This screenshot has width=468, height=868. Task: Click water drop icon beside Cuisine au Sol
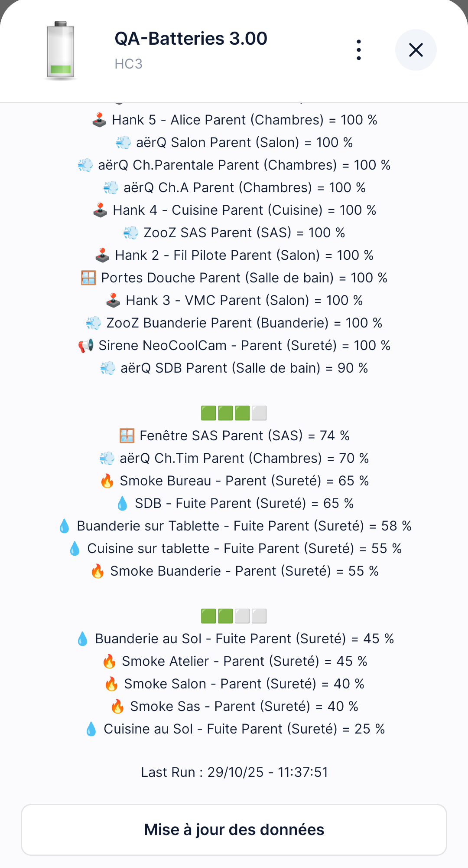click(x=91, y=729)
